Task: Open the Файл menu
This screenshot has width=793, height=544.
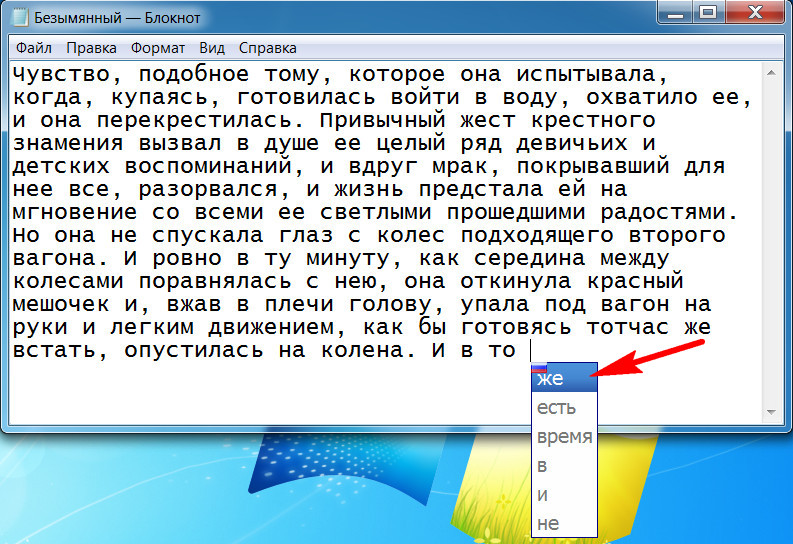Action: pos(34,48)
